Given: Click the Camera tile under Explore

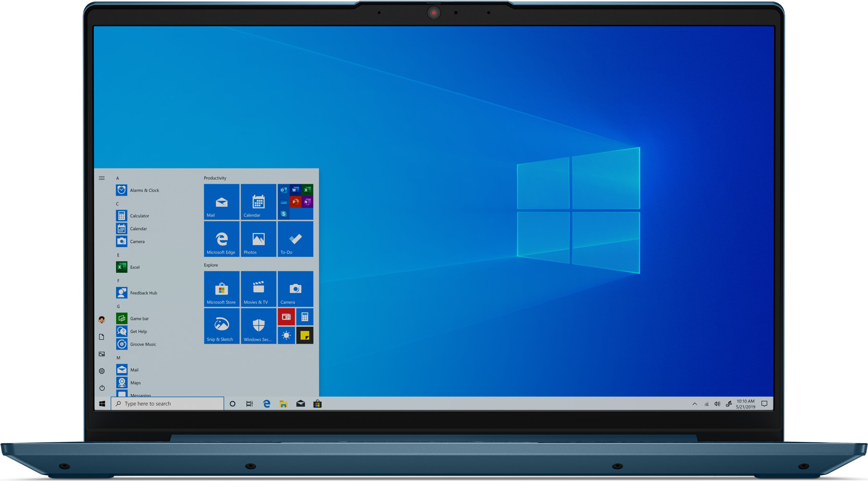Looking at the screenshot, I should point(295,289).
